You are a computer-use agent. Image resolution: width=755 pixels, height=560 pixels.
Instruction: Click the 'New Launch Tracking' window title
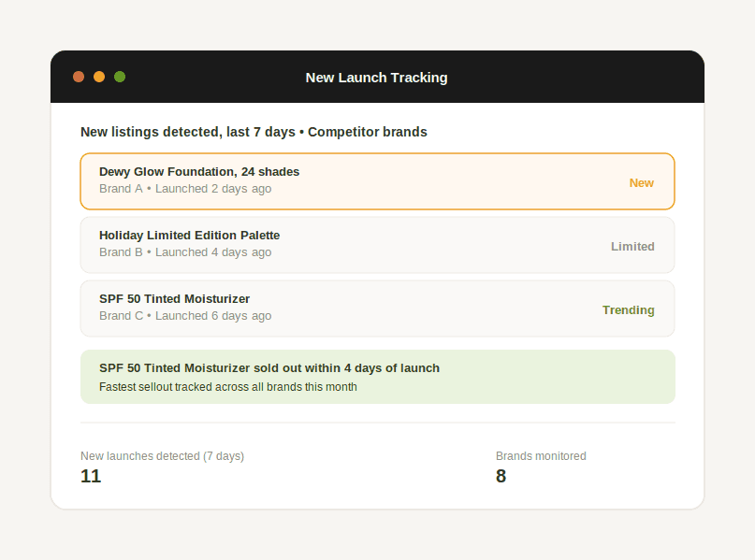(376, 78)
